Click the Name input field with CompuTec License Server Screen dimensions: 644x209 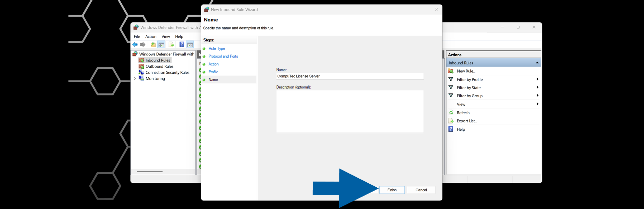click(x=350, y=76)
